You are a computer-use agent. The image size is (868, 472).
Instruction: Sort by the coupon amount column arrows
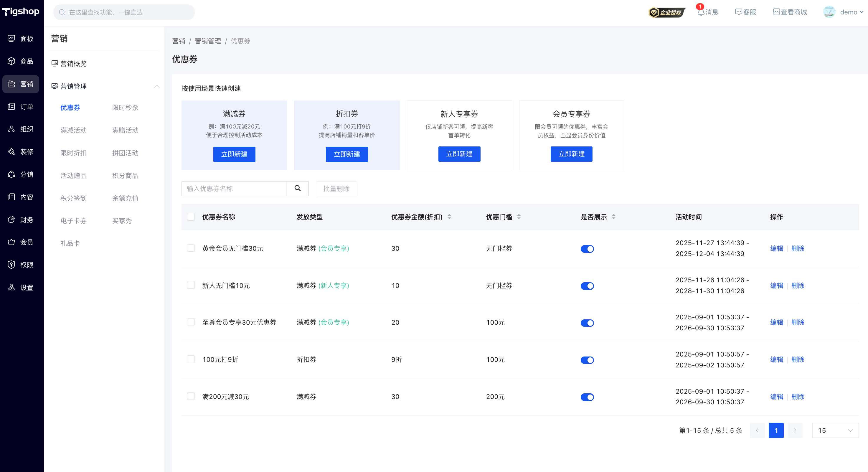pyautogui.click(x=449, y=217)
